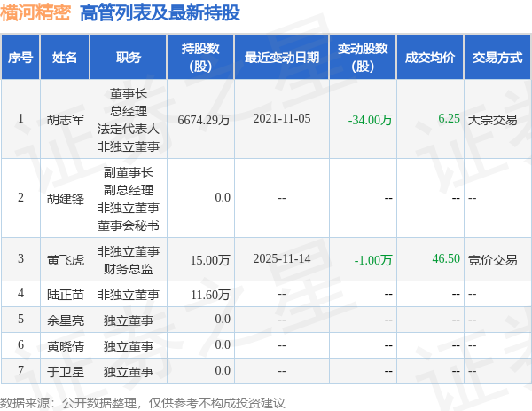
Task: Click the 交易方式 column header
Action: point(497,58)
